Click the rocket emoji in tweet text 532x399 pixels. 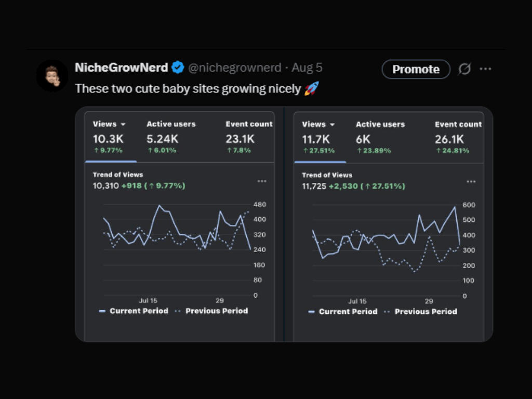coord(311,89)
